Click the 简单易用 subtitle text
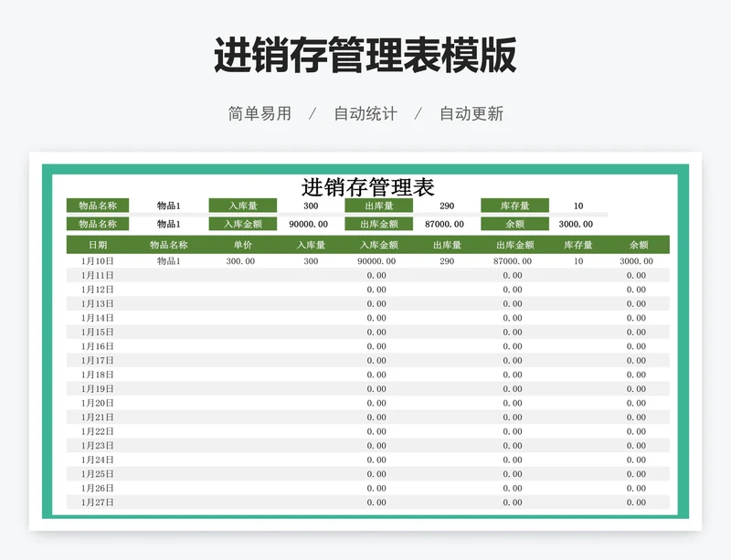The height and width of the screenshot is (560, 731). [260, 114]
